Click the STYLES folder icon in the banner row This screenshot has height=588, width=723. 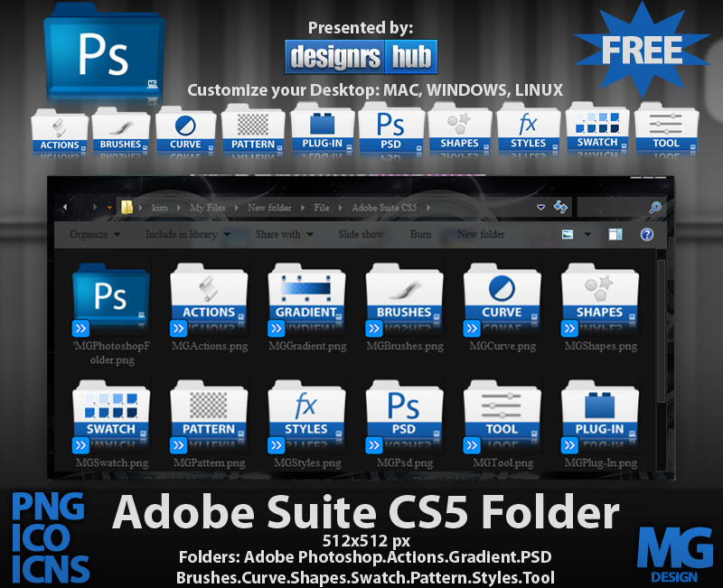coord(528,127)
